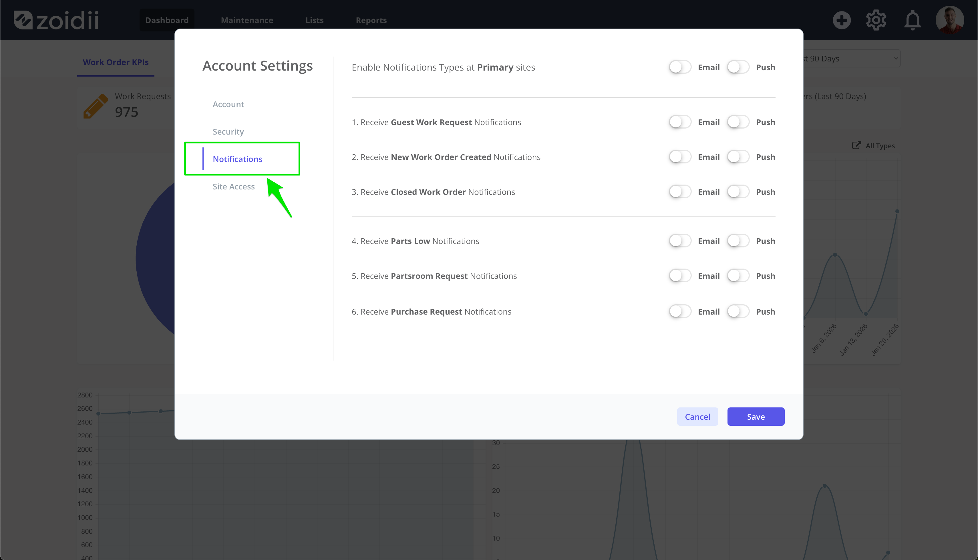The height and width of the screenshot is (560, 978).
Task: Click the All Types external link icon
Action: pyautogui.click(x=856, y=145)
